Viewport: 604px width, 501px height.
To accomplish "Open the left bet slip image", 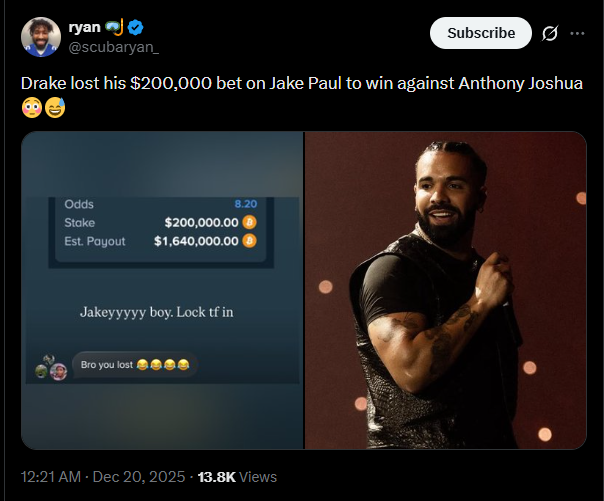I will pyautogui.click(x=162, y=290).
